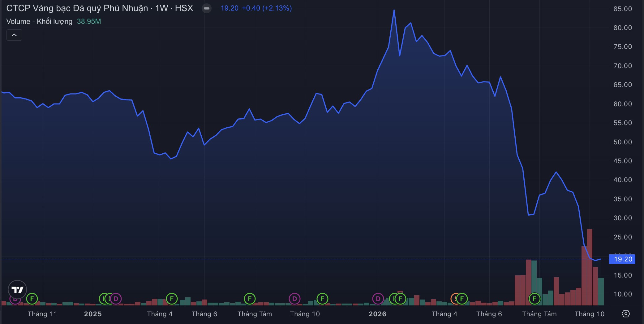Click the F marker right of the first Tháng 10
This screenshot has height=324, width=644.
tap(322, 299)
